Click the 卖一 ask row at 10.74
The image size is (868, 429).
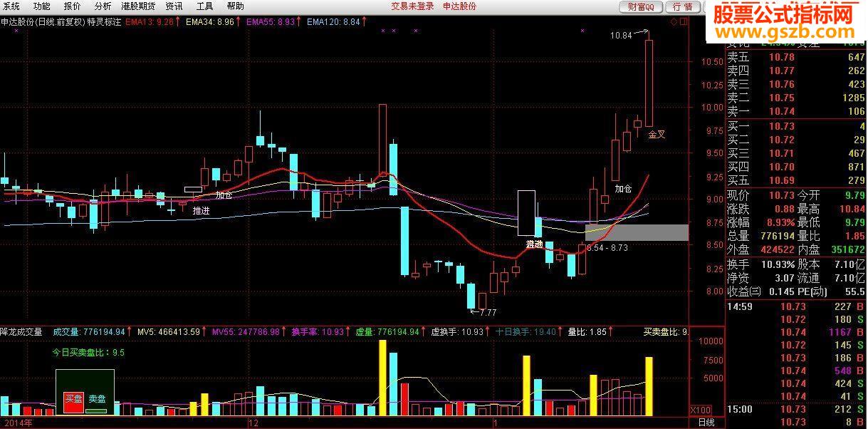coord(796,111)
